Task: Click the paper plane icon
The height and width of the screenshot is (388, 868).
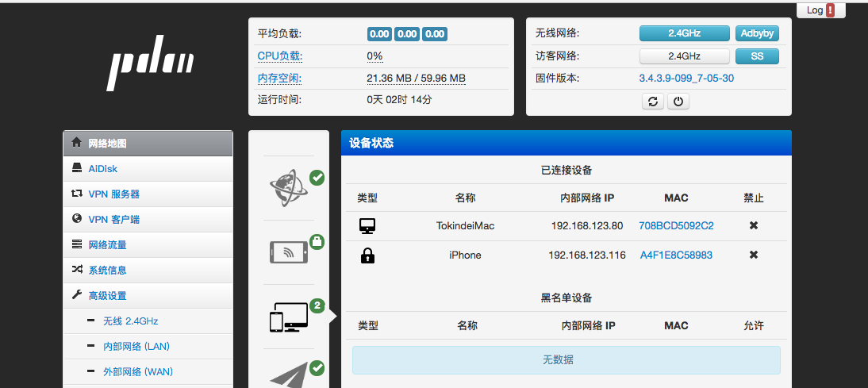Action: pyautogui.click(x=289, y=375)
